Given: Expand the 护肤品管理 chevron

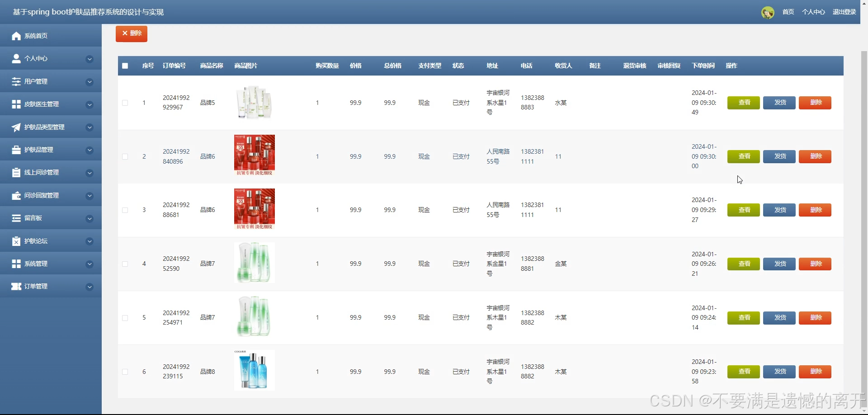Looking at the screenshot, I should (x=90, y=150).
